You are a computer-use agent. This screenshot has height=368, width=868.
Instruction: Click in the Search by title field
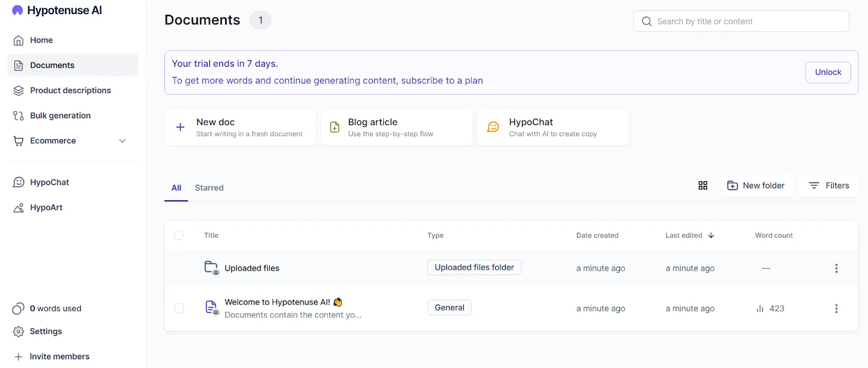pyautogui.click(x=741, y=21)
